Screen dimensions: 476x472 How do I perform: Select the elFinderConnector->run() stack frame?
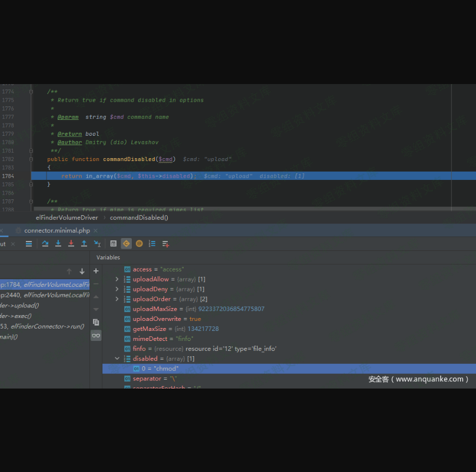coord(47,326)
